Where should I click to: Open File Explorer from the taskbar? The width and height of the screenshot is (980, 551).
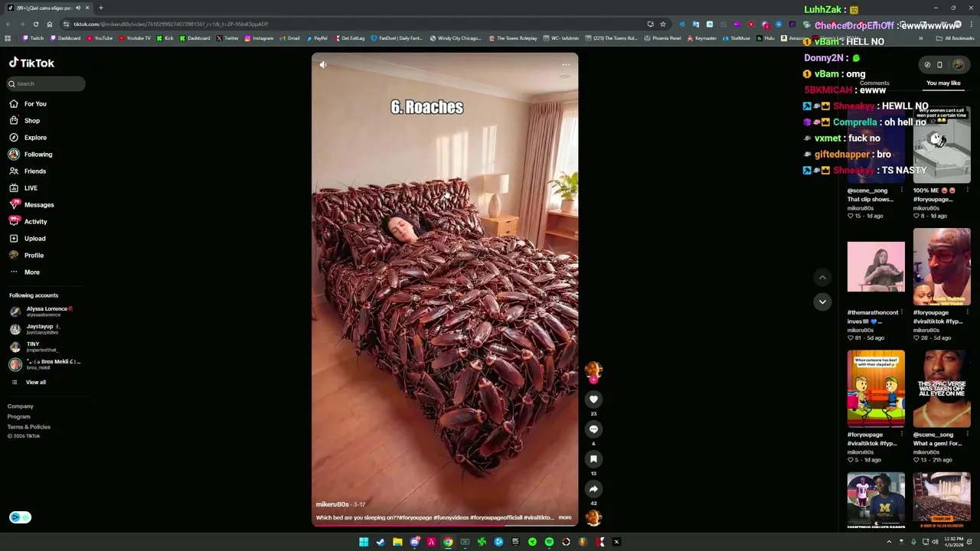397,542
